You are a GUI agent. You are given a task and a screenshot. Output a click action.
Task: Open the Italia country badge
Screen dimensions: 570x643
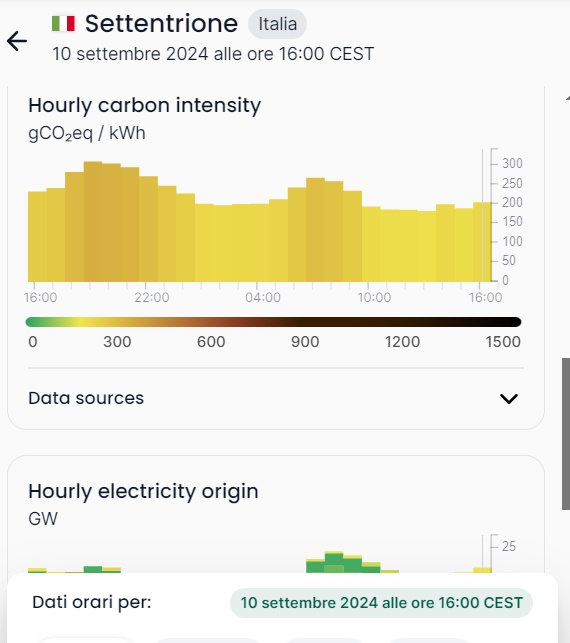277,24
